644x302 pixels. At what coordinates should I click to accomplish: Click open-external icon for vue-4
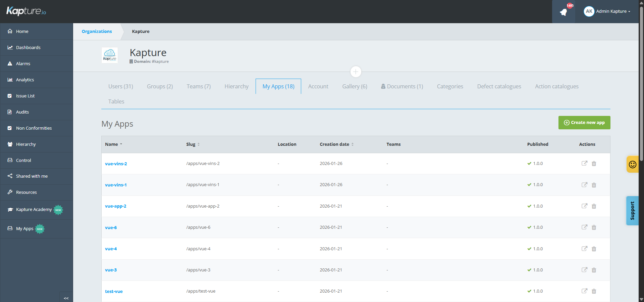click(584, 249)
